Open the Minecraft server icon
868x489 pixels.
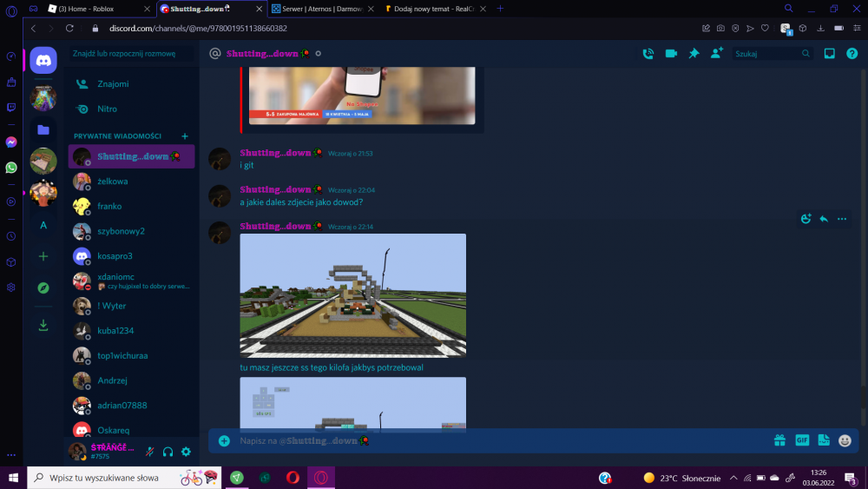(x=43, y=98)
